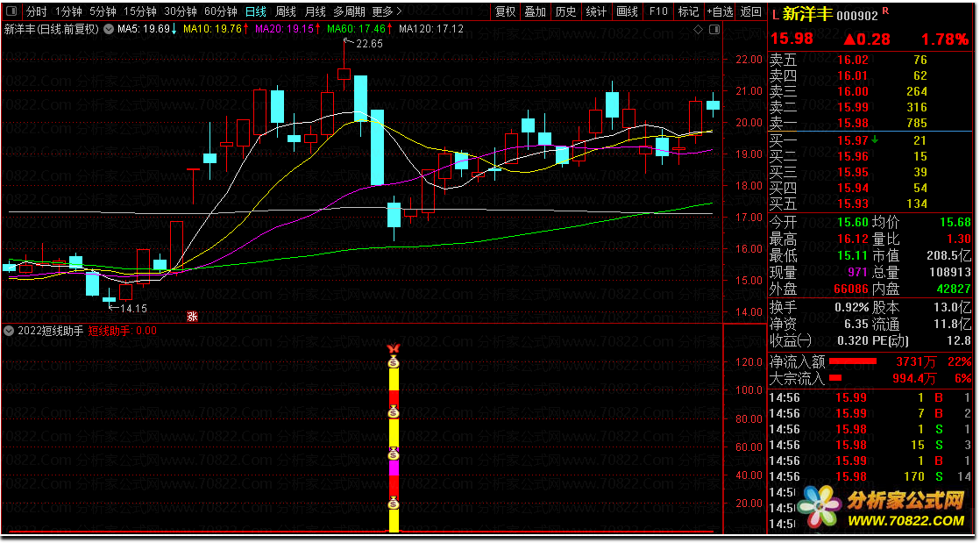Click the 今开 value 15.60
Viewport: 980px width, 543px height.
point(853,222)
